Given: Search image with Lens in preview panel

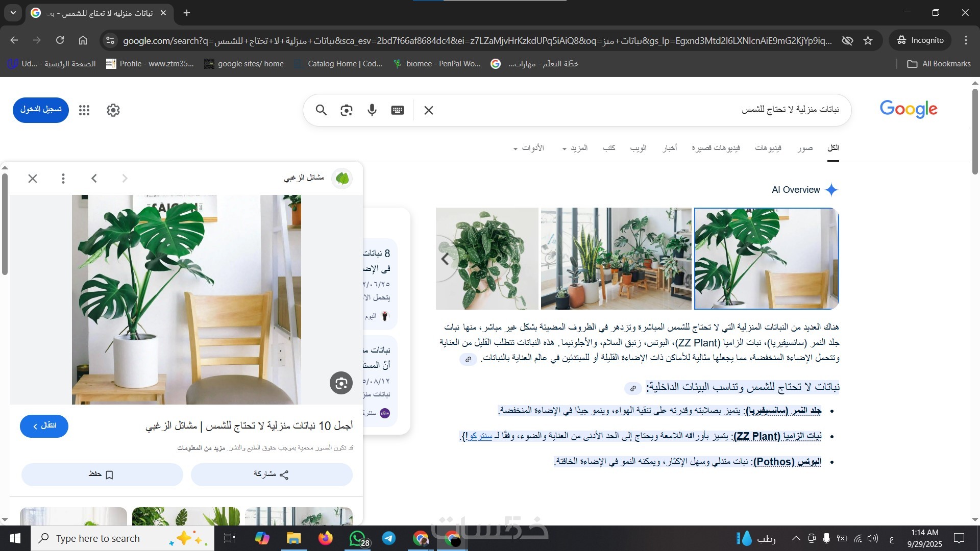Looking at the screenshot, I should (x=341, y=383).
